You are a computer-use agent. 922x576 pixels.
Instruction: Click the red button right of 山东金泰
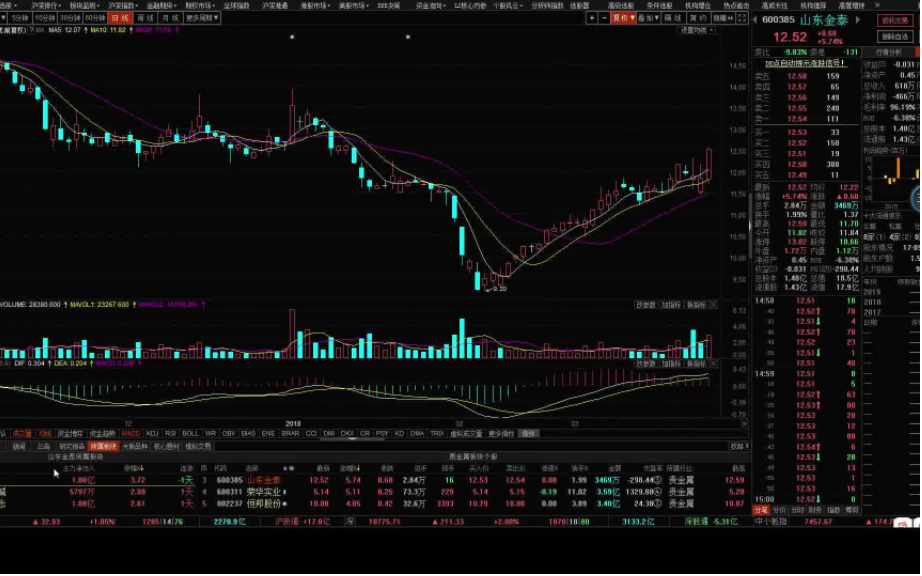[x=894, y=21]
